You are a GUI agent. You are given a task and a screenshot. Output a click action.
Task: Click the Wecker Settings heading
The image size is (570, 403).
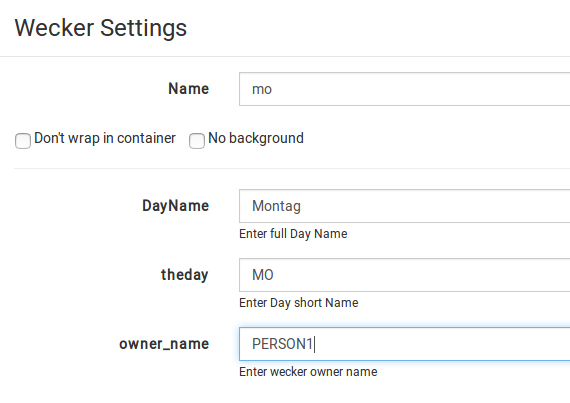click(101, 28)
